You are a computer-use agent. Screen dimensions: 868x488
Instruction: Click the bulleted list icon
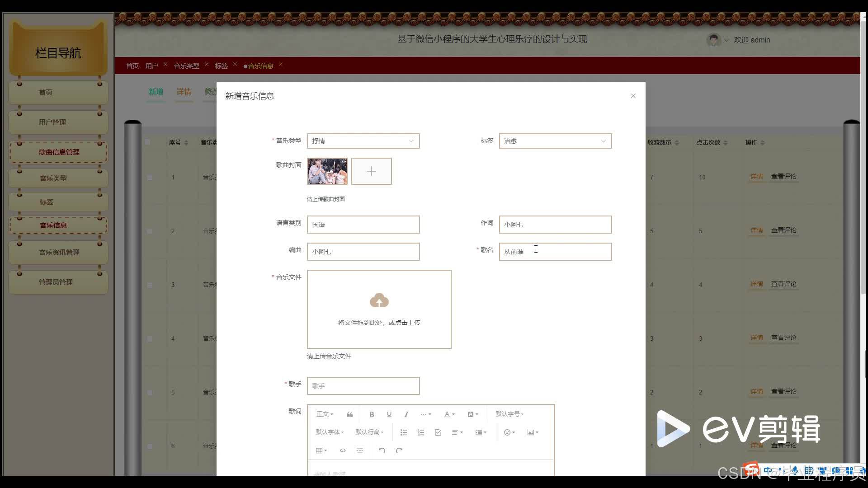[x=403, y=432]
